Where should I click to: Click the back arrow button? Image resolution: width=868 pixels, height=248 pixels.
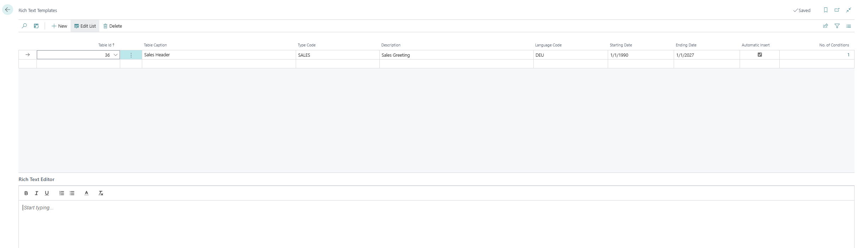tap(7, 10)
